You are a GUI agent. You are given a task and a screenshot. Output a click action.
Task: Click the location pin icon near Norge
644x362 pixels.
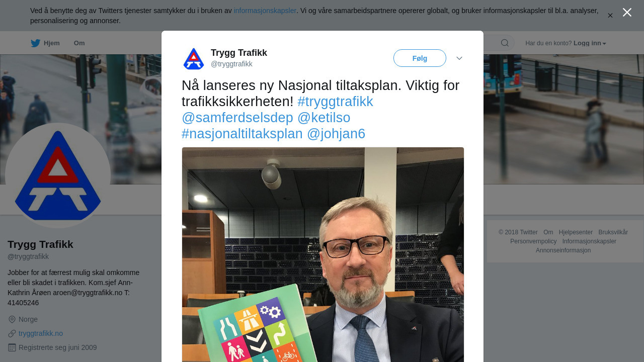(12, 319)
